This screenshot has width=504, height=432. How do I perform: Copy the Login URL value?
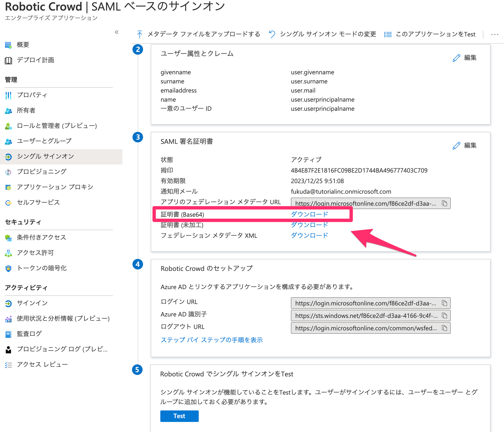444,303
